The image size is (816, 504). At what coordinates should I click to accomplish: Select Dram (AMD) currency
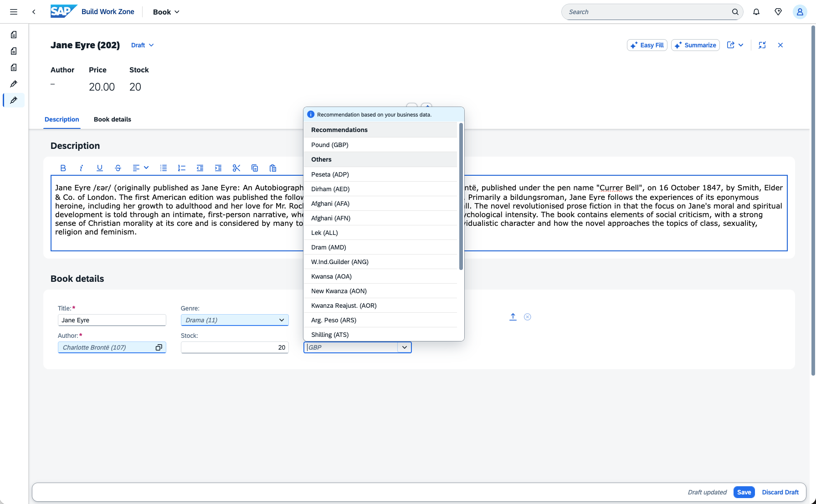[380, 247]
